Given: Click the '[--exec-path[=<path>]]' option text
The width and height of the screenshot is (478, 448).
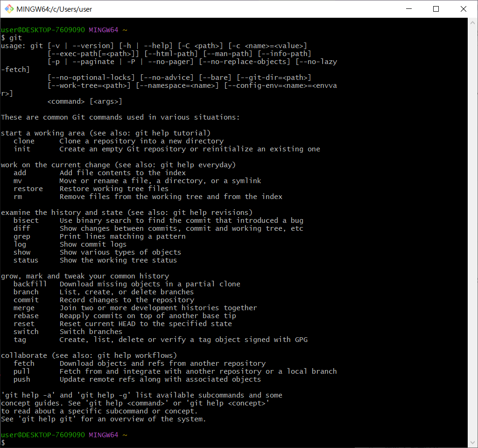Looking at the screenshot, I should (93, 54).
